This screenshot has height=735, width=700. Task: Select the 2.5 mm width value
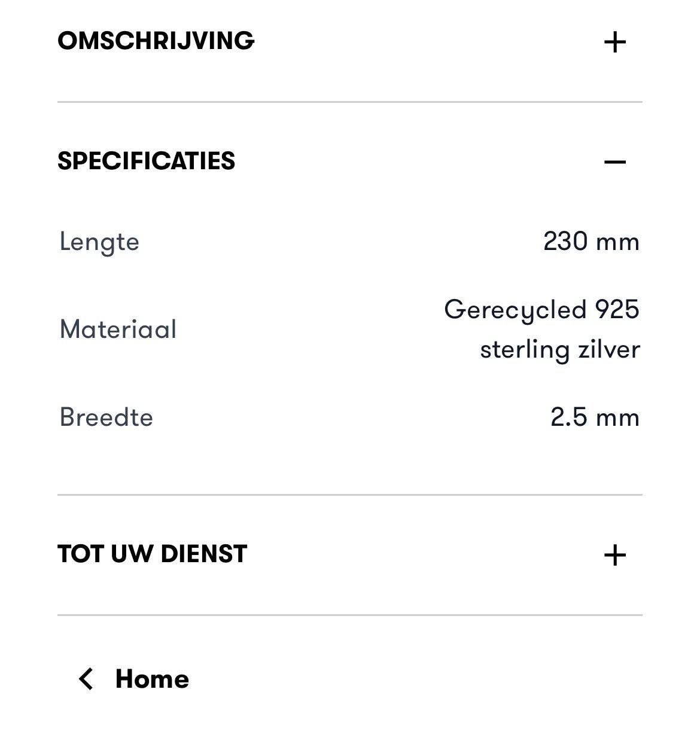coord(594,417)
